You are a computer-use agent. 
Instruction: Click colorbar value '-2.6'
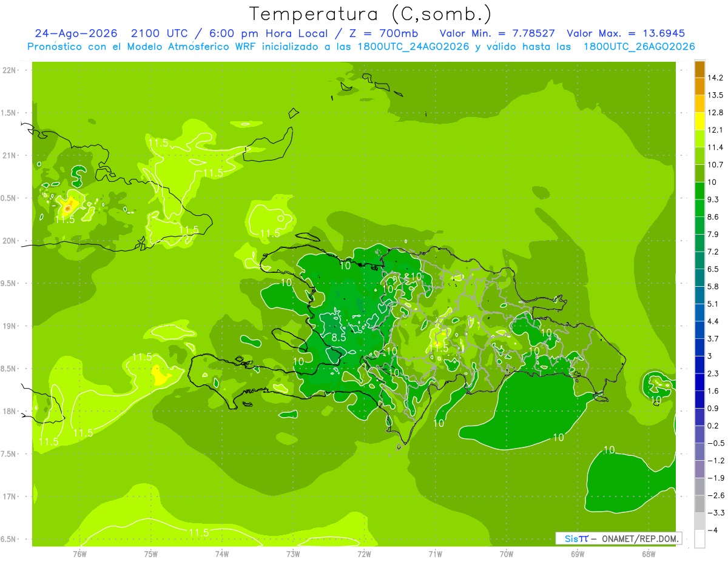point(716,495)
